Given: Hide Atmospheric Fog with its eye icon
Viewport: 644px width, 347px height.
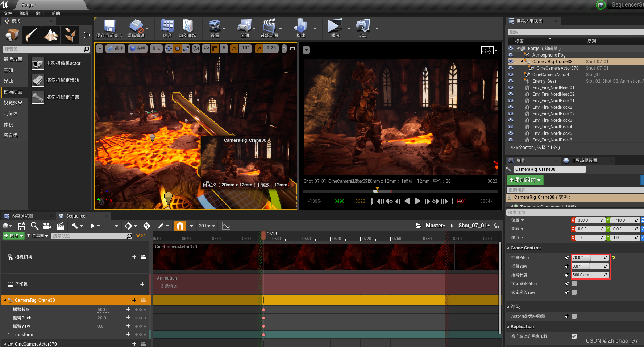Looking at the screenshot, I should click(x=511, y=55).
